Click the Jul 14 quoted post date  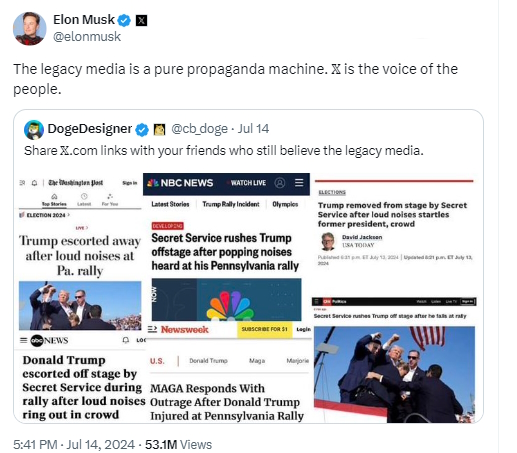pyautogui.click(x=253, y=129)
